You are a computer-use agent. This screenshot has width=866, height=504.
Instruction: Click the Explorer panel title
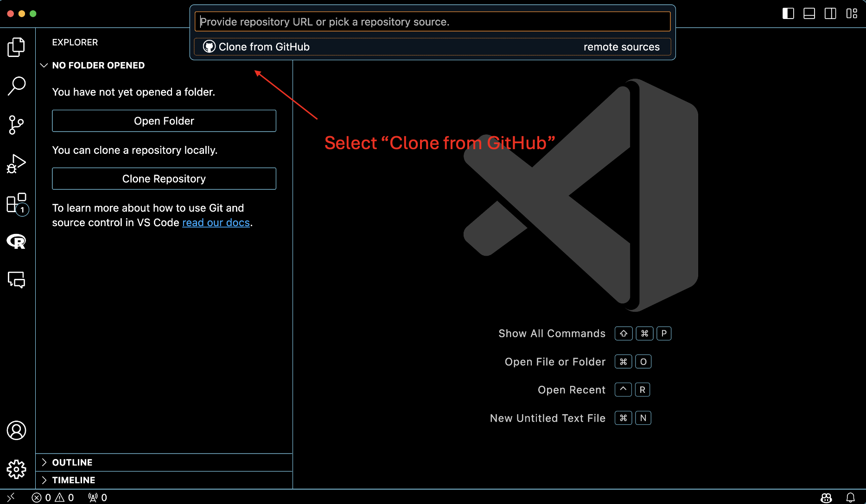[75, 42]
